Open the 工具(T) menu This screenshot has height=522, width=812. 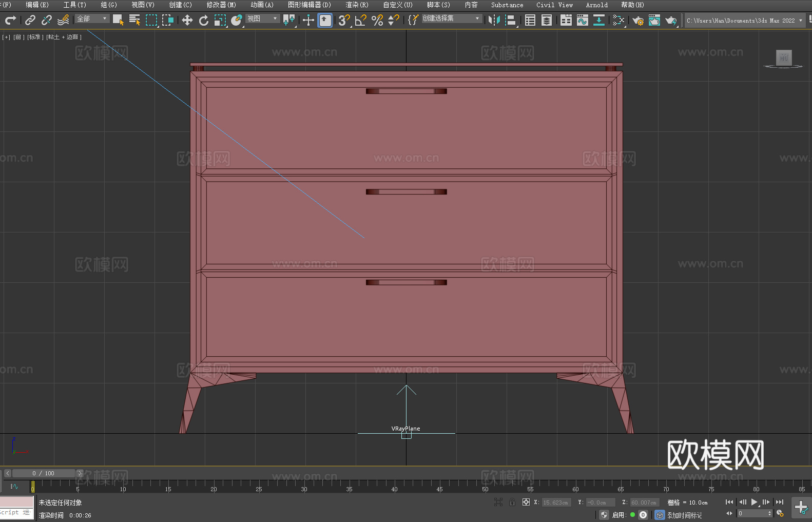(75, 5)
